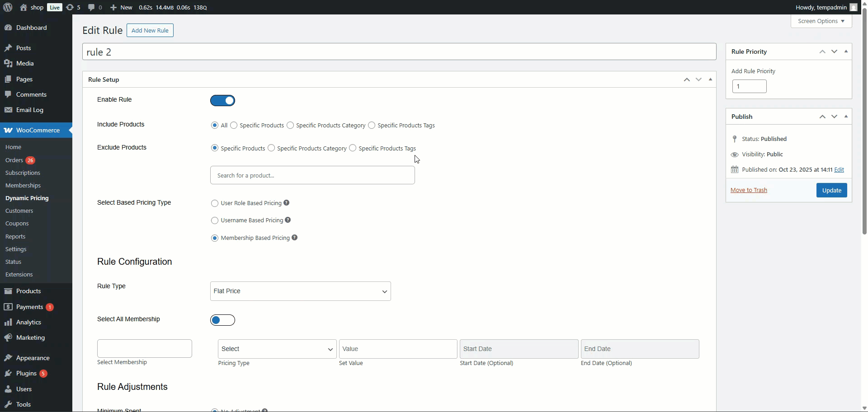
Task: Click the comments bubble icon in admin bar
Action: (92, 7)
